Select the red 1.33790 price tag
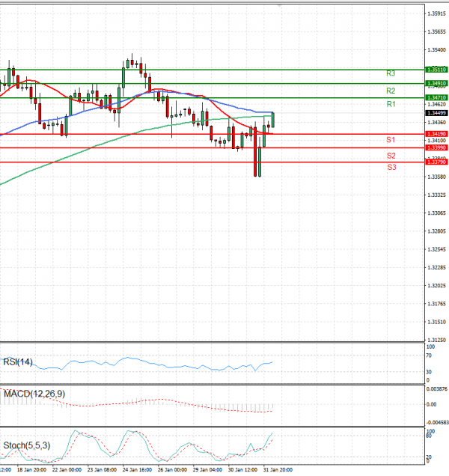The image size is (449, 476). pos(436,162)
